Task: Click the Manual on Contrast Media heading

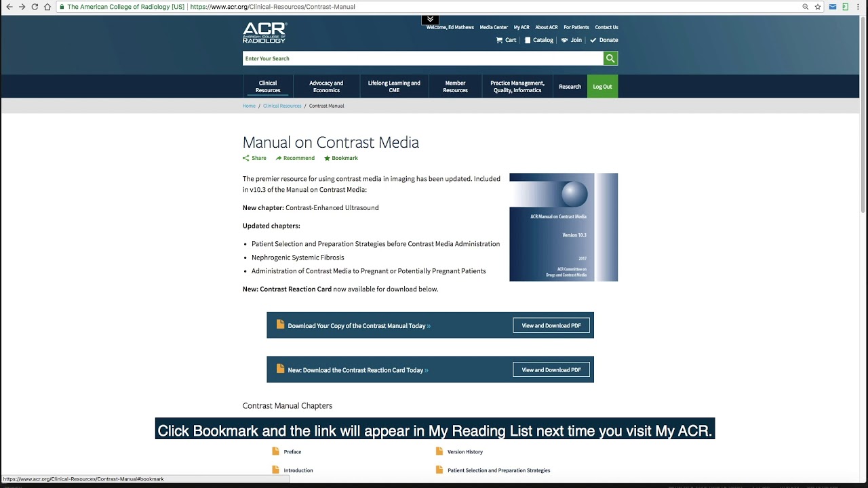Action: (331, 142)
